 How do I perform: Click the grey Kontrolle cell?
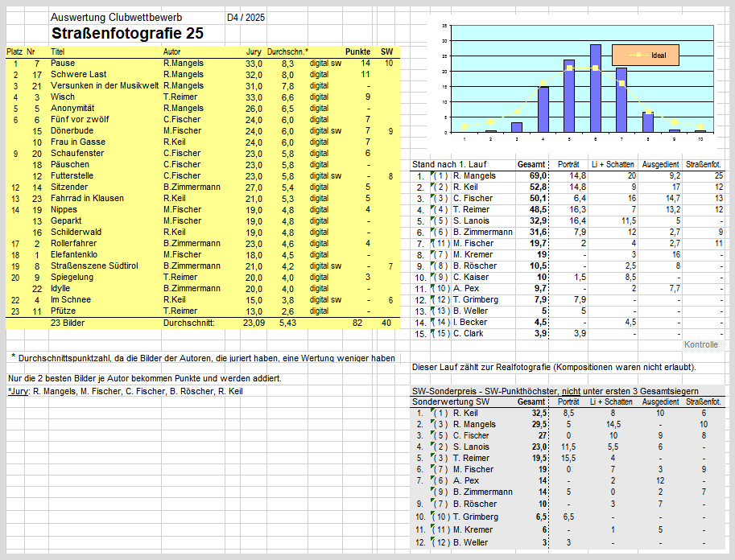(700, 344)
